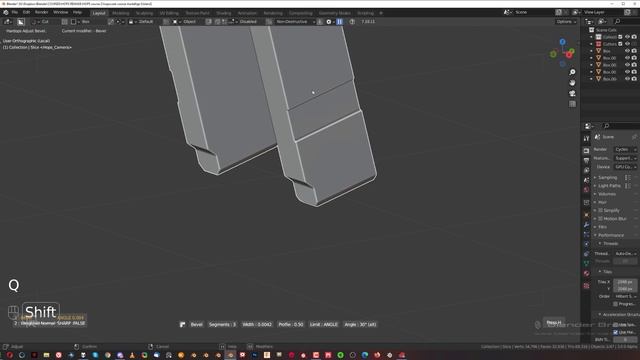The width and height of the screenshot is (640, 360).
Task: Open the Particles properties tab
Action: (586, 234)
